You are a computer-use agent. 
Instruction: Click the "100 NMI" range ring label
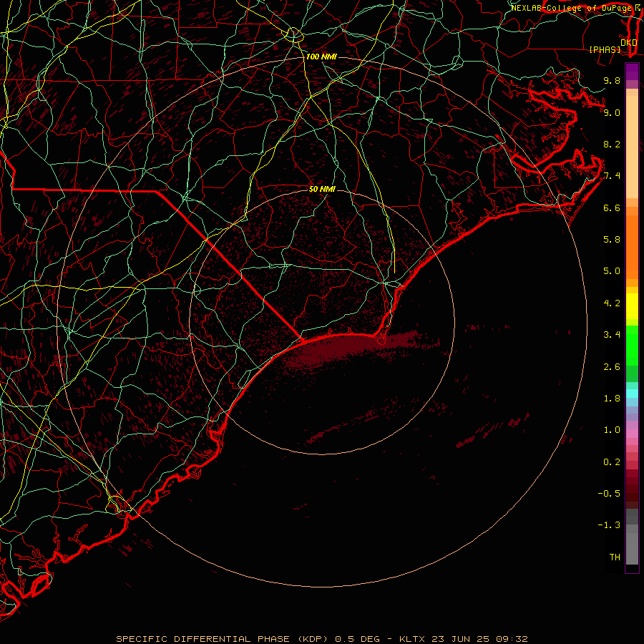321,57
